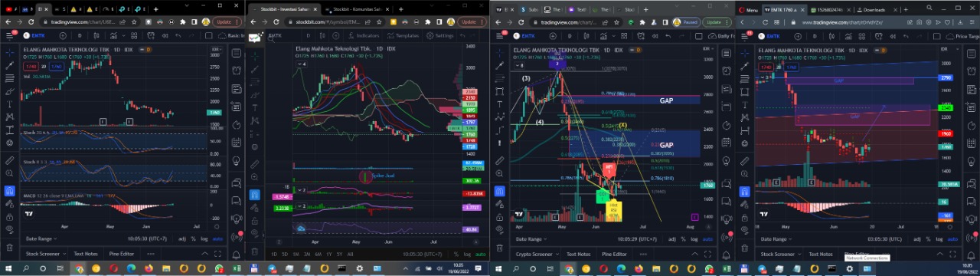Select the text tool in Paused-profile TradingView window
The image size is (980, 276).
500,104
